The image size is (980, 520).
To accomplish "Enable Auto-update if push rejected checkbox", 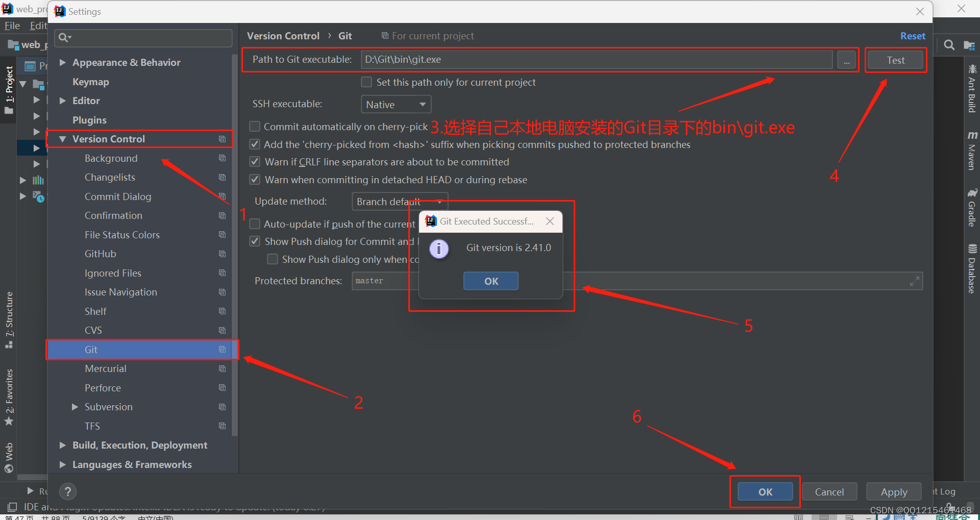I will coord(255,224).
